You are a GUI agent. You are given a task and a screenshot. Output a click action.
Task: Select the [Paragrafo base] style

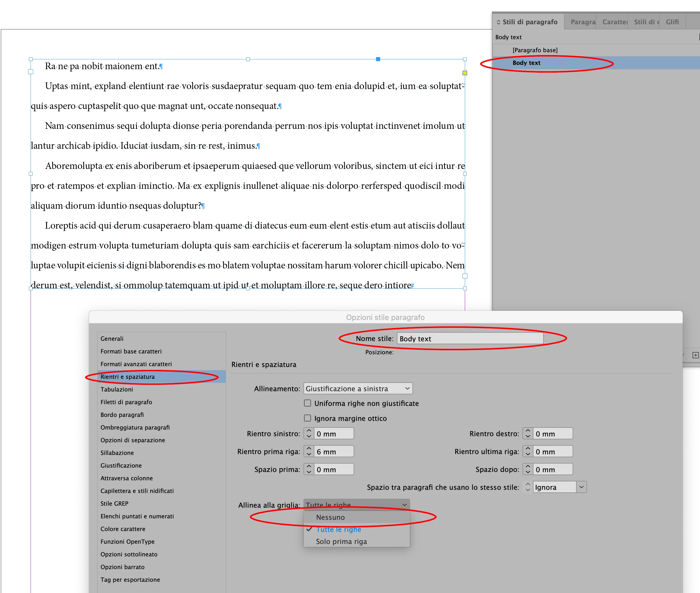[x=535, y=50]
